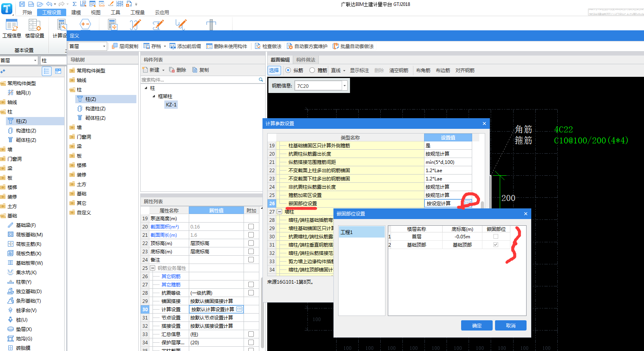Select 独立基础(D) in left sidebar
The height and width of the screenshot is (351, 644).
pos(29,291)
